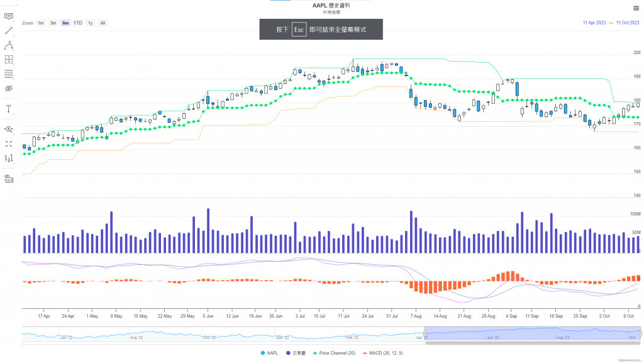Screen dimensions: 644x363
Task: Set zoom range to YTD
Action: [77, 23]
